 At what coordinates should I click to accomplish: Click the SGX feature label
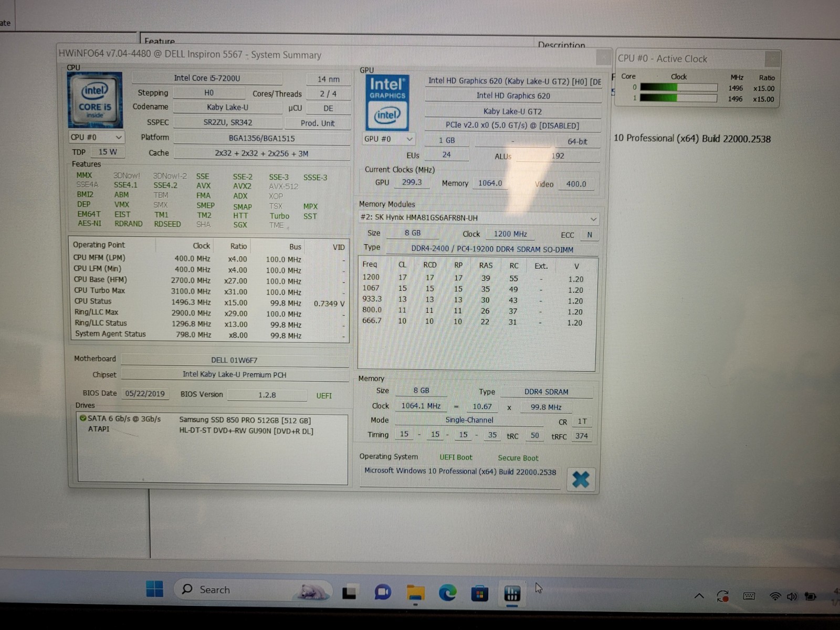240,225
